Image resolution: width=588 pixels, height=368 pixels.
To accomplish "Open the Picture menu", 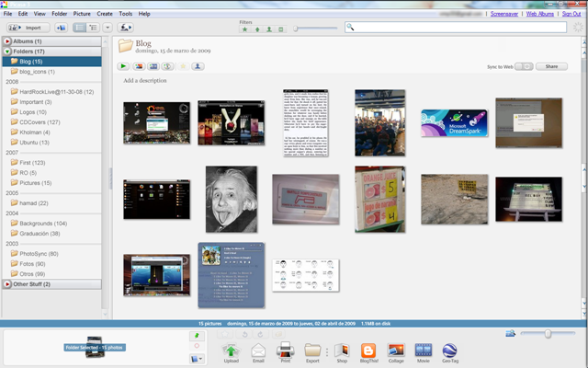I will coord(82,14).
